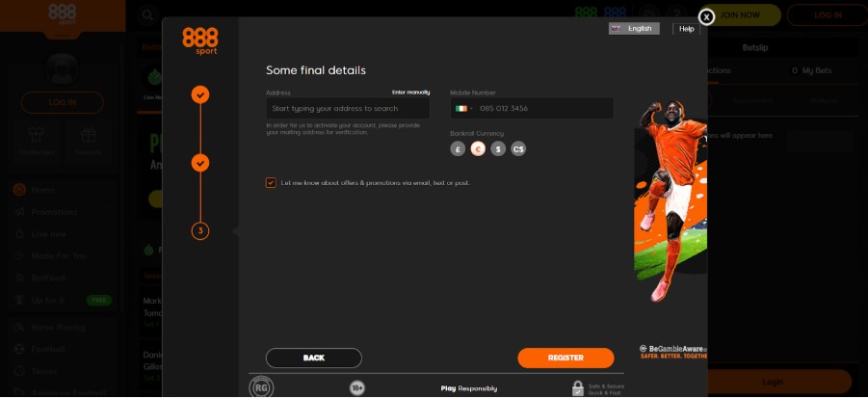Open the English language dropdown

(634, 29)
